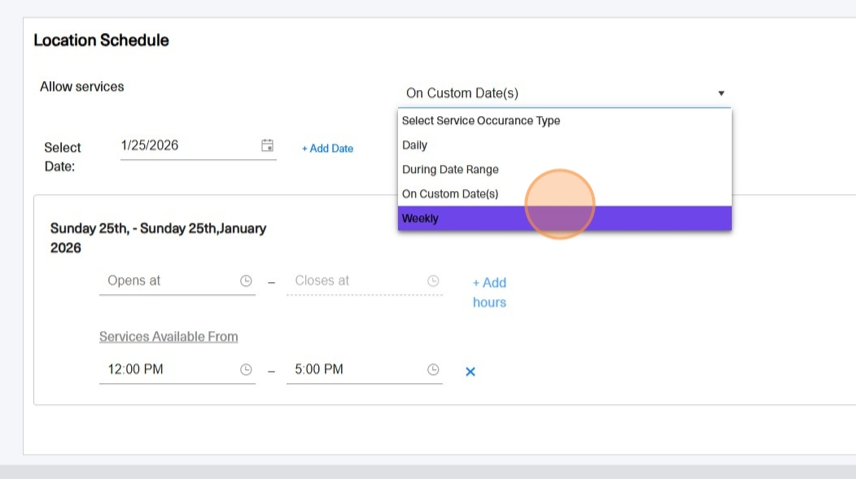Collapse the Allow services dropdown arrow
Viewport: 856px width, 479px height.
(x=721, y=93)
